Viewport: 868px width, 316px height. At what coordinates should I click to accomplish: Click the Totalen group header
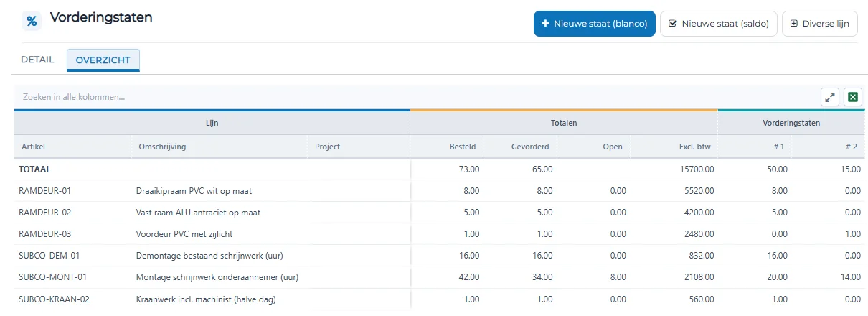(x=564, y=123)
